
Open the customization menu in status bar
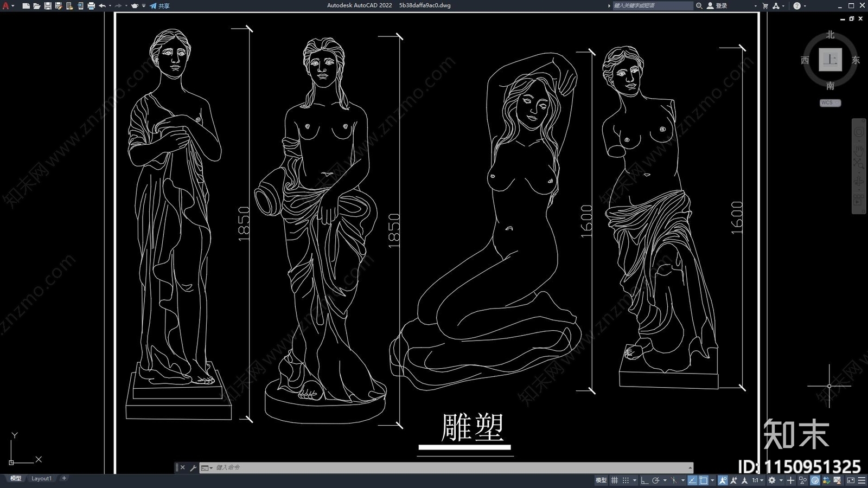861,480
